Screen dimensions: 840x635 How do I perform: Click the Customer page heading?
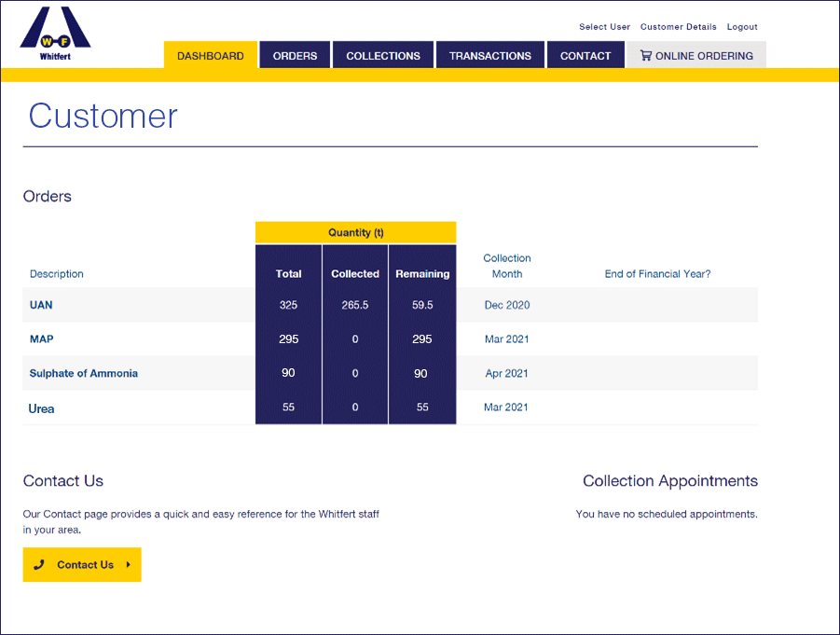tap(103, 116)
